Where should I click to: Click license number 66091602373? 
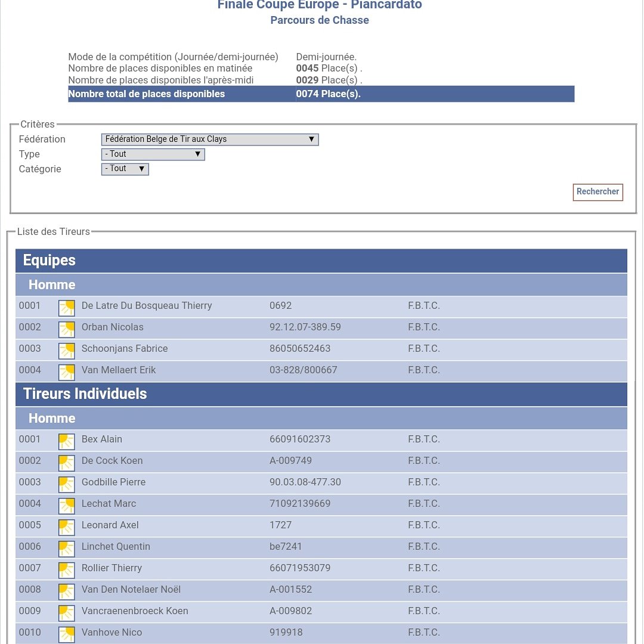pyautogui.click(x=300, y=439)
